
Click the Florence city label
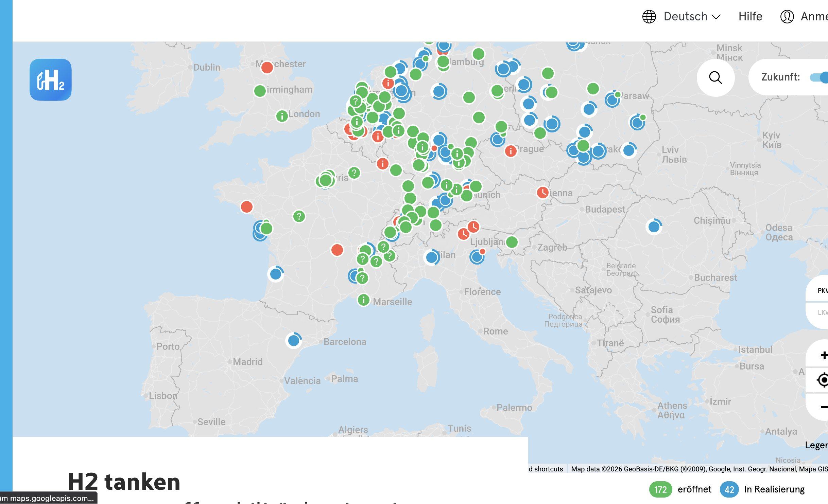(482, 292)
